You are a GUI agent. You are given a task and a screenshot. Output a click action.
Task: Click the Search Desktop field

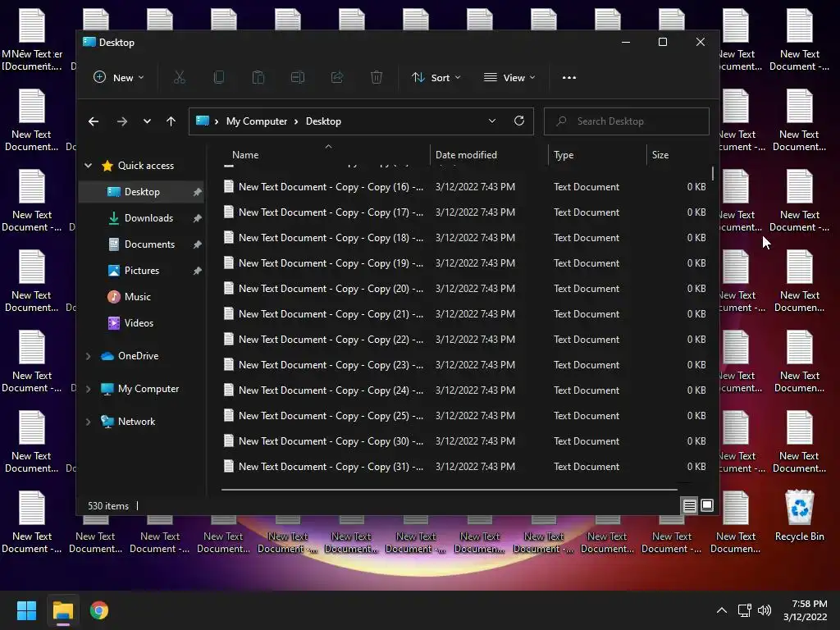click(x=626, y=121)
